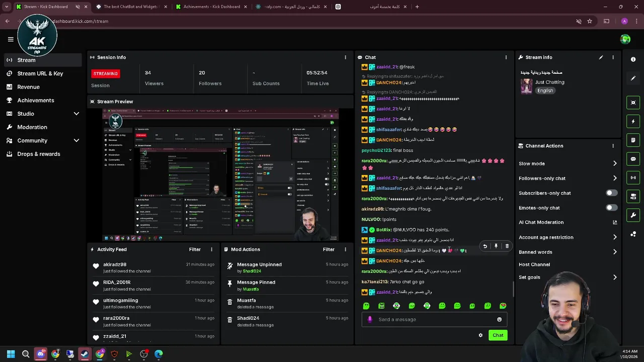Reply to highlighted chat message with arrow icon
The image size is (644, 362).
coord(485,246)
